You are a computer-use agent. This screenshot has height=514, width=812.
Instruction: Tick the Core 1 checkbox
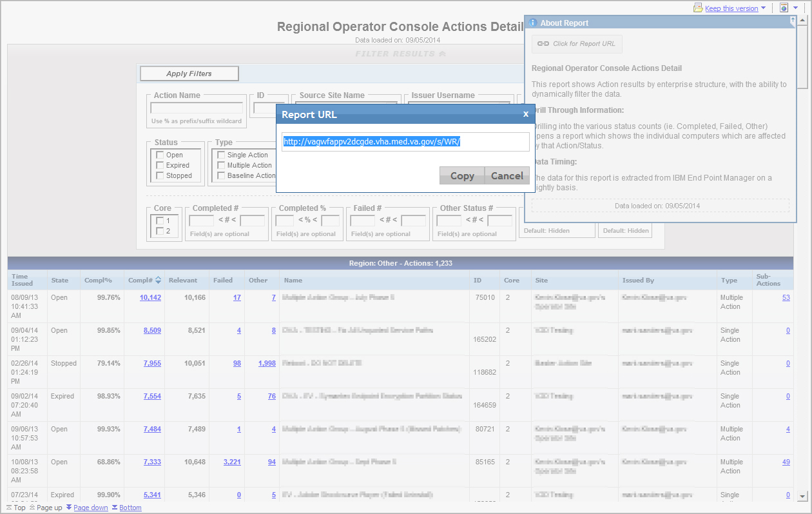160,221
